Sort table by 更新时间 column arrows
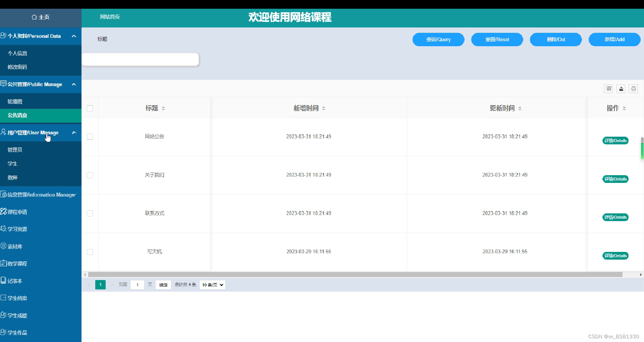Image resolution: width=644 pixels, height=342 pixels. [520, 108]
